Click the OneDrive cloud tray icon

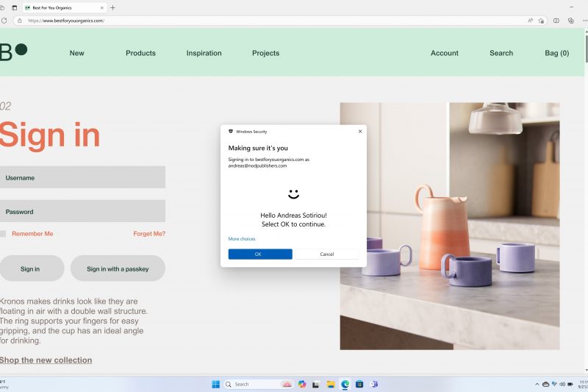545,385
